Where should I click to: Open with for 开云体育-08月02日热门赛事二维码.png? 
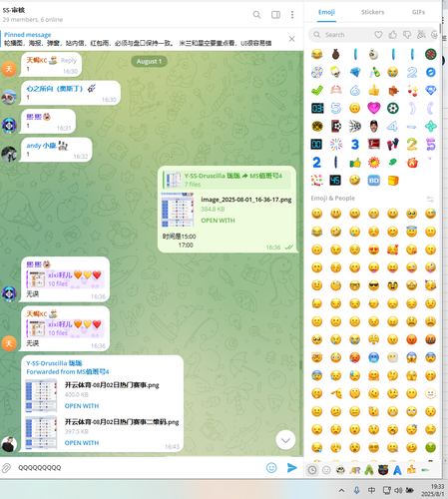[82, 443]
